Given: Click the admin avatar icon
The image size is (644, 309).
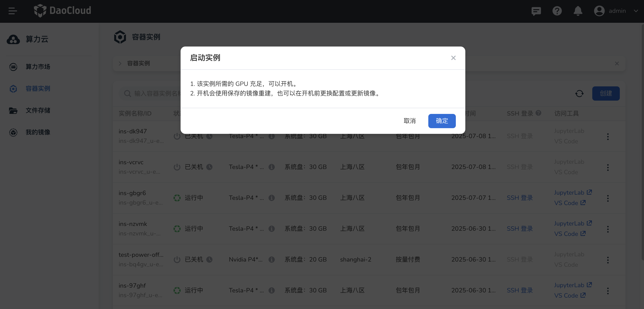Looking at the screenshot, I should 599,11.
